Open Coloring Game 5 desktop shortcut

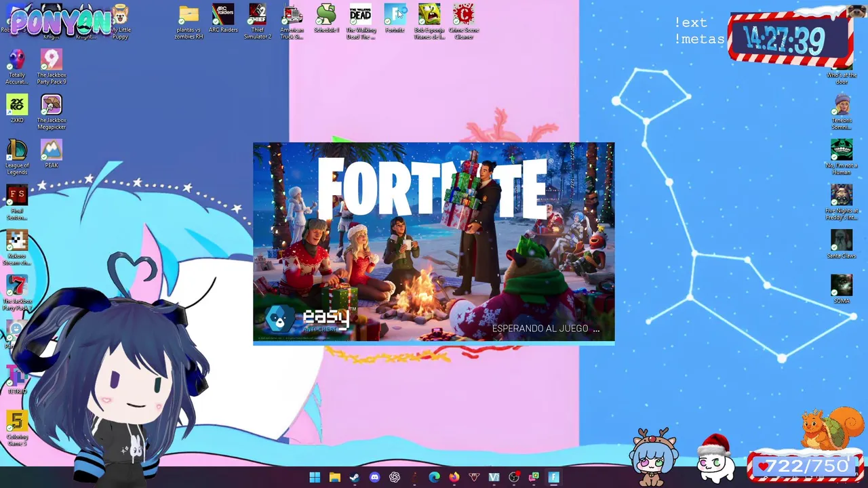click(x=17, y=428)
